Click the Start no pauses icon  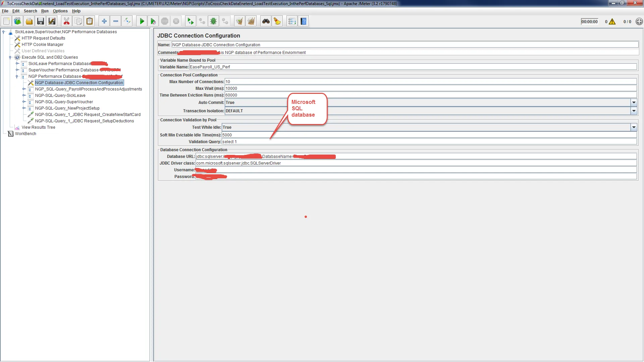click(153, 21)
